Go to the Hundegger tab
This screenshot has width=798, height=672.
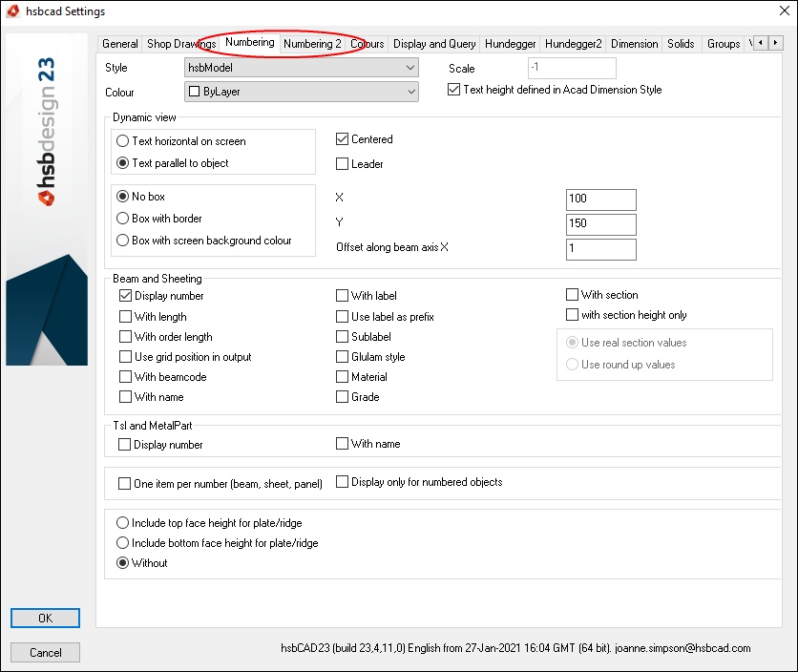tap(510, 44)
